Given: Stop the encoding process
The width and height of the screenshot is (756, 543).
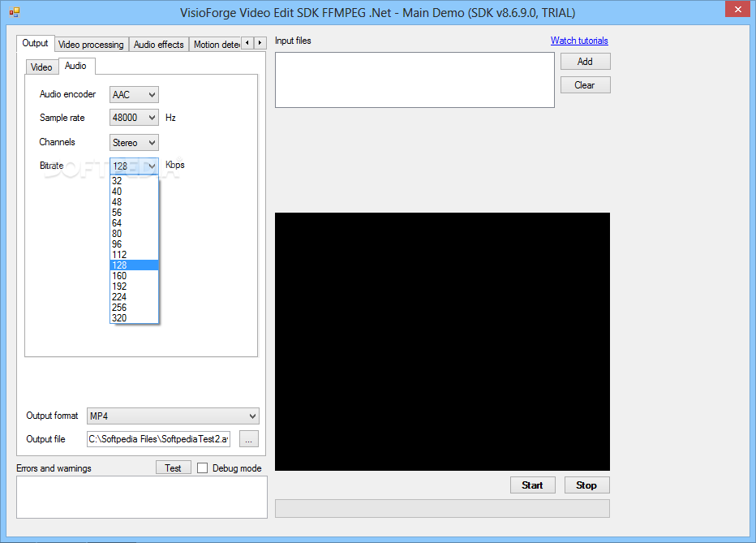Looking at the screenshot, I should point(586,485).
